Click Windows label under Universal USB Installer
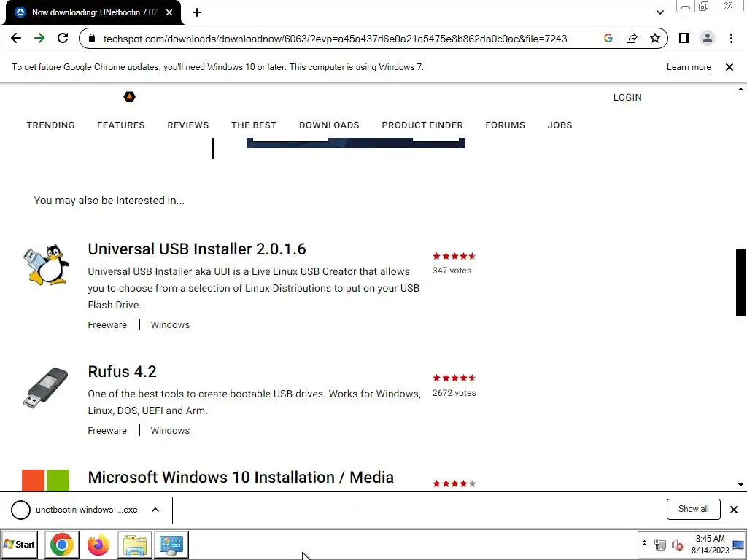 pos(170,324)
